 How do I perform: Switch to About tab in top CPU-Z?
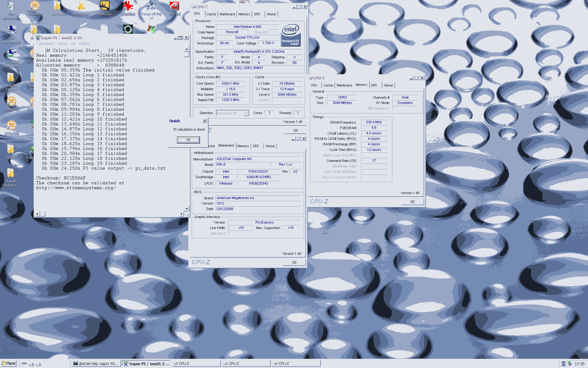click(271, 14)
